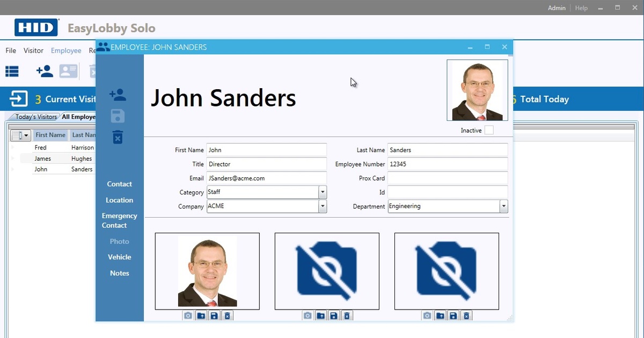The height and width of the screenshot is (338, 644).
Task: Capture photo with camera icon under first photo
Action: [x=188, y=316]
